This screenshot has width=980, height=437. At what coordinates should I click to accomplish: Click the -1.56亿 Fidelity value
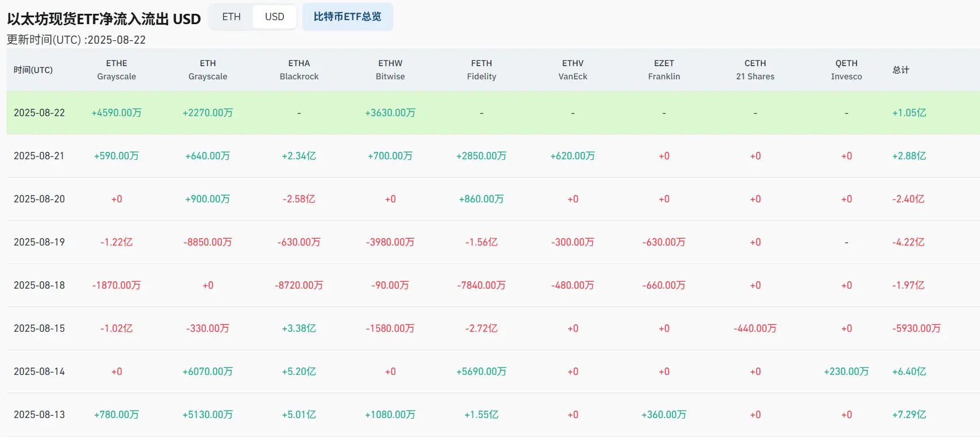482,242
